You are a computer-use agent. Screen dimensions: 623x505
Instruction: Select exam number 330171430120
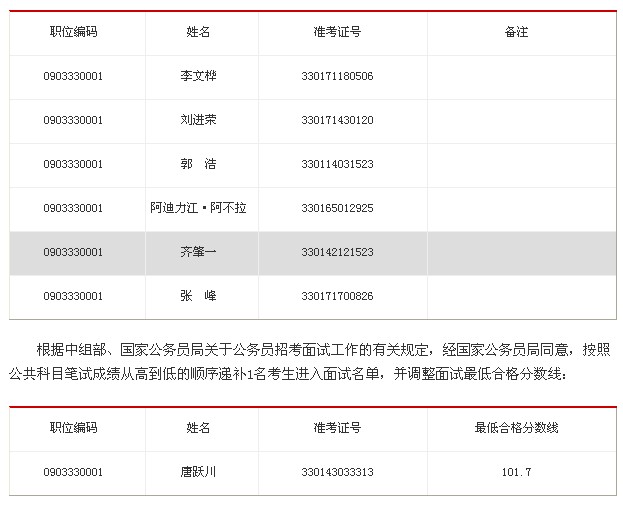tap(337, 120)
